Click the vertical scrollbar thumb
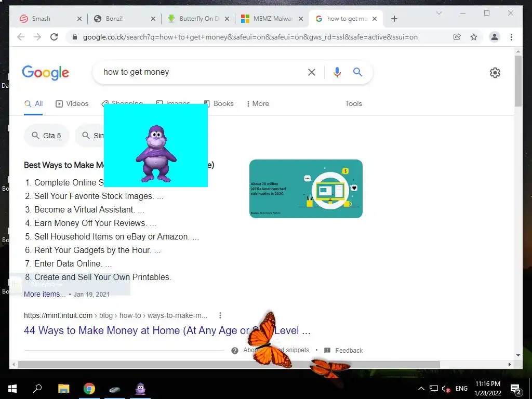Image resolution: width=532 pixels, height=399 pixels. (518, 81)
